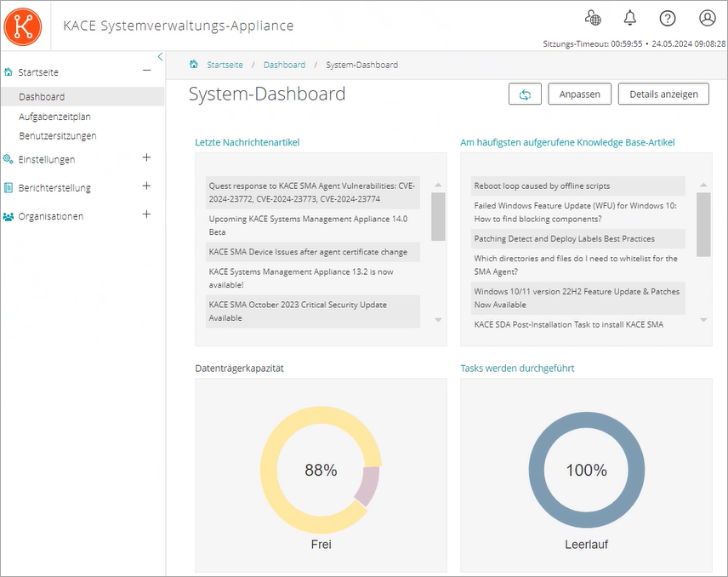
Task: Select Benutzersitzungen in the sidebar
Action: click(57, 135)
